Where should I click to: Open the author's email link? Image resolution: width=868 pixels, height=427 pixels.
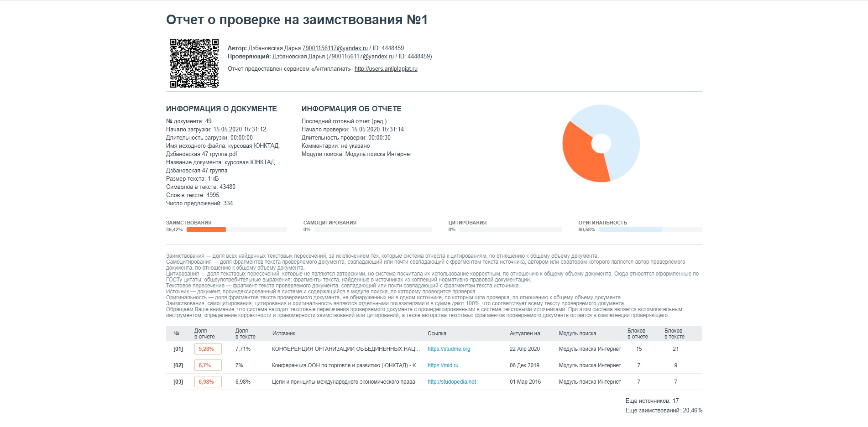point(335,48)
